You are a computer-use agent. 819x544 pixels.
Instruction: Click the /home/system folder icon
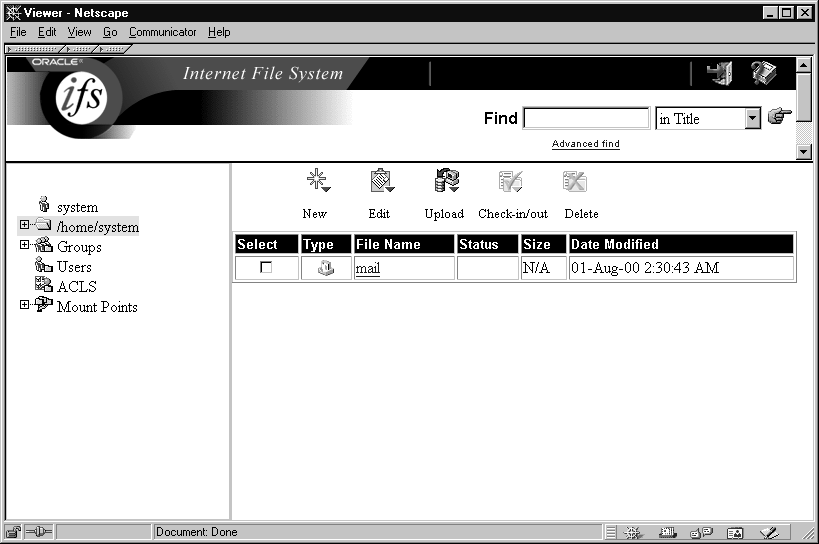click(43, 224)
